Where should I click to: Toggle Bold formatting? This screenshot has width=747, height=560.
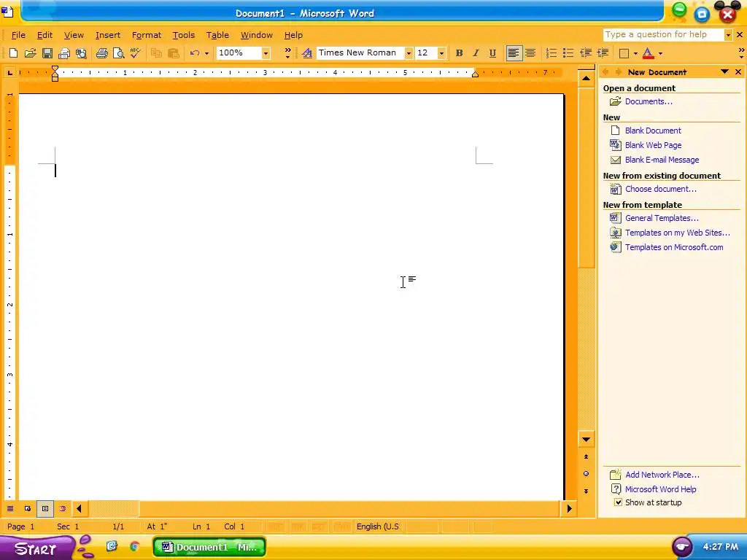(460, 52)
